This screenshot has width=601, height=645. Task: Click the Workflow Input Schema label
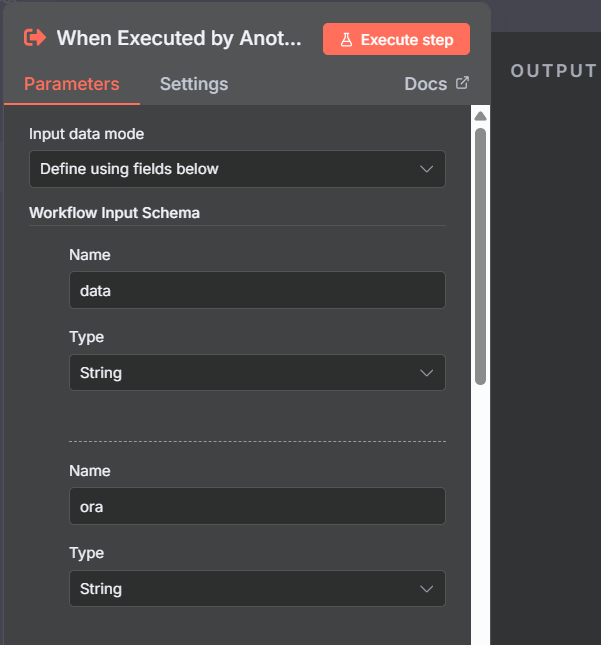(114, 213)
